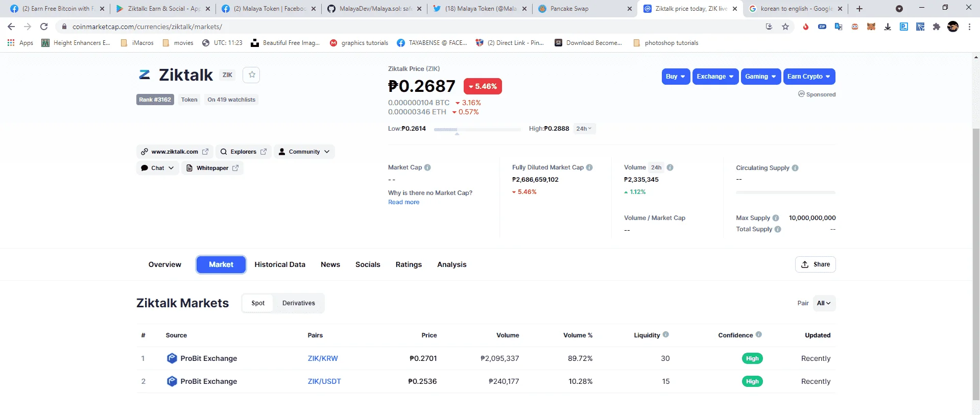980x415 pixels.
Task: Click the ProBit Exchange logo in ZIK/USDT row
Action: point(172,381)
